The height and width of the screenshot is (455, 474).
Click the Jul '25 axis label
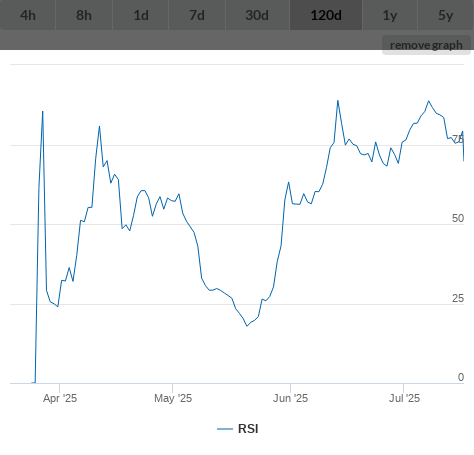point(404,398)
